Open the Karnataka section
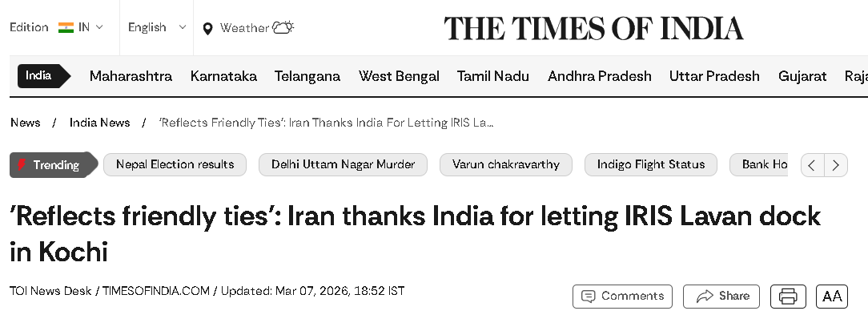 pyautogui.click(x=223, y=76)
